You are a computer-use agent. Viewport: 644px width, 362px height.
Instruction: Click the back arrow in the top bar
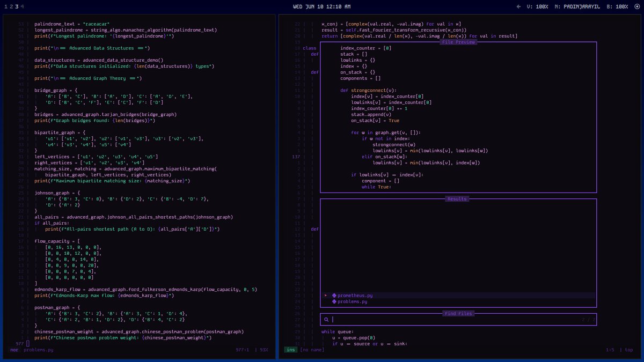click(518, 6)
